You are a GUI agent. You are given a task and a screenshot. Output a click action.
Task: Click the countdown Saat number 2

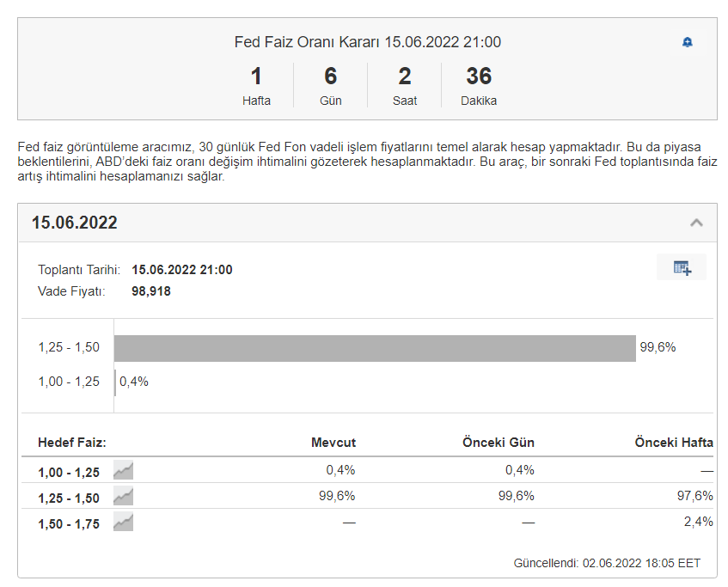pos(405,76)
